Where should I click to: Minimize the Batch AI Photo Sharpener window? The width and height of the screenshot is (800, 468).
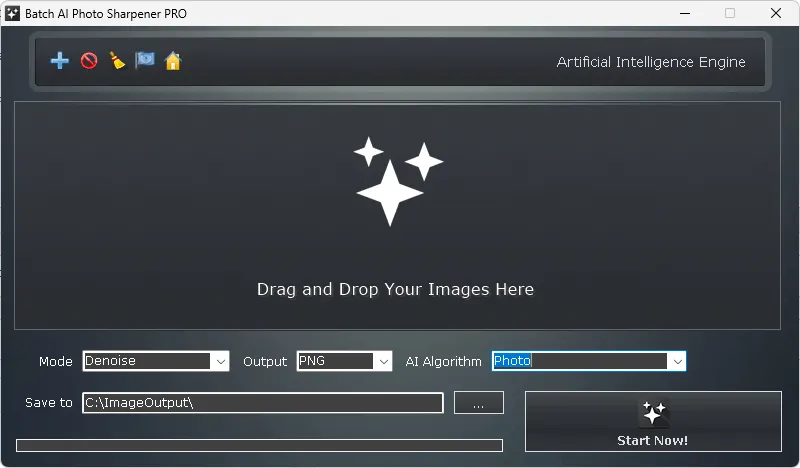pos(684,13)
